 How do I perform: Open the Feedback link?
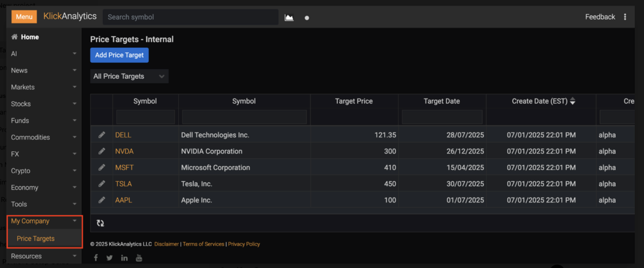pyautogui.click(x=600, y=17)
